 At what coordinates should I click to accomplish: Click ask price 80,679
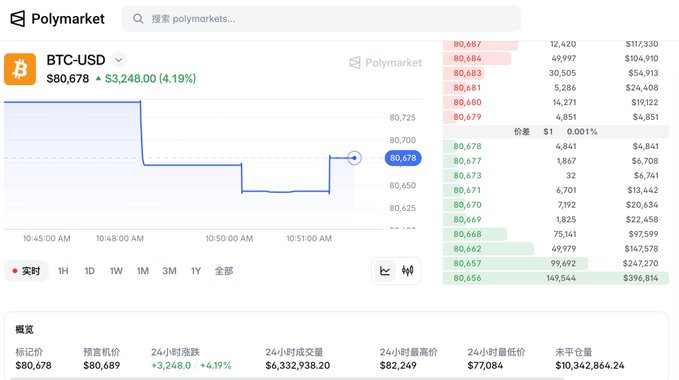point(467,117)
